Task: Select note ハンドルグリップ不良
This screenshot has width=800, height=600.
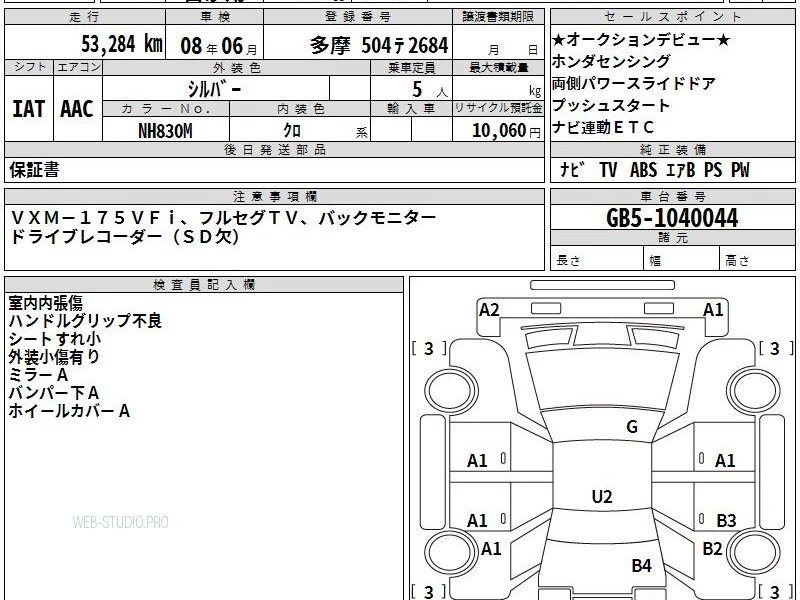Action: [x=85, y=321]
